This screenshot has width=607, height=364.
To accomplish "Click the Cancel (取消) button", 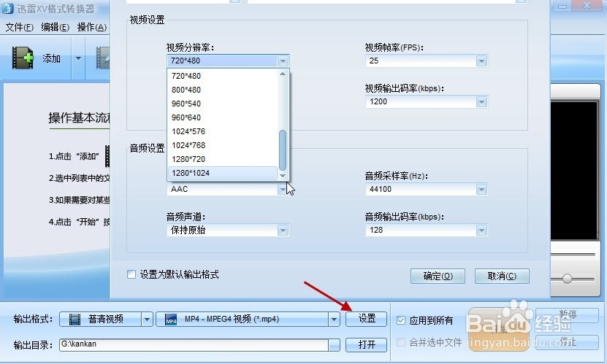I will [x=502, y=276].
